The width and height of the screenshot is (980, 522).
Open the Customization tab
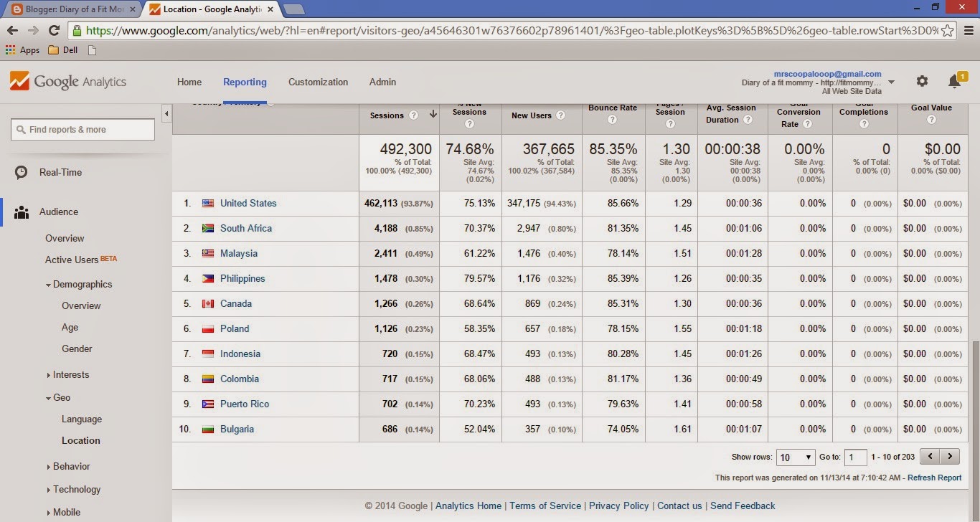[x=318, y=82]
